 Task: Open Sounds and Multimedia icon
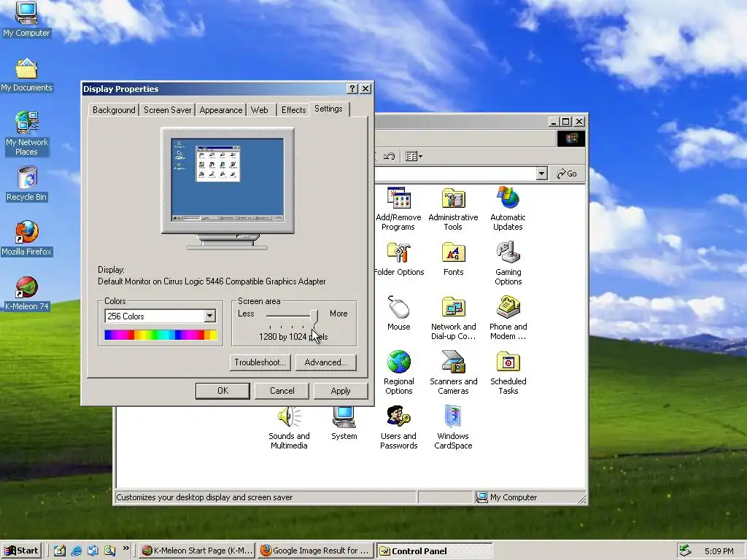pos(289,427)
